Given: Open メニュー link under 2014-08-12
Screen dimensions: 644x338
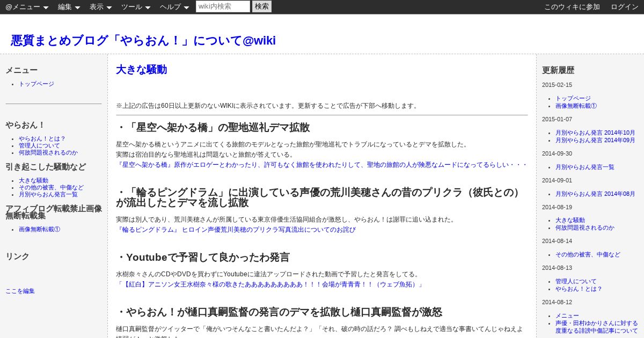Looking at the screenshot, I should (x=567, y=316).
